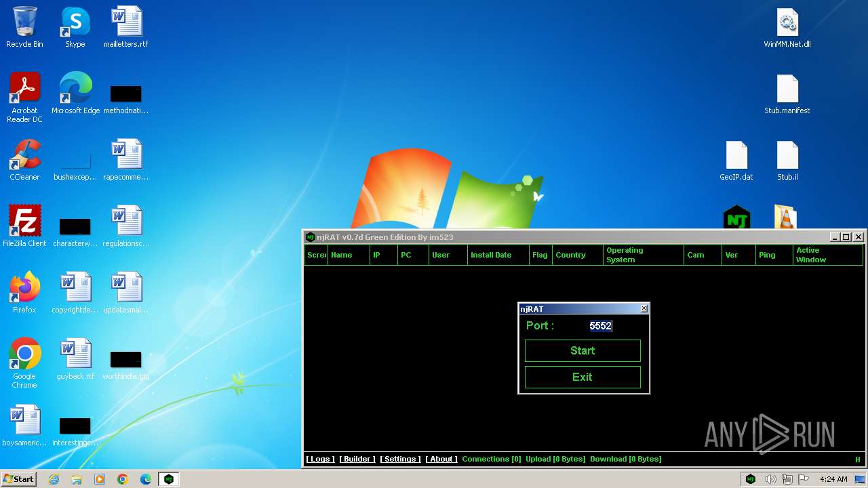This screenshot has width=868, height=488.
Task: Click the Exit button in the njRAT dialog
Action: pos(583,377)
